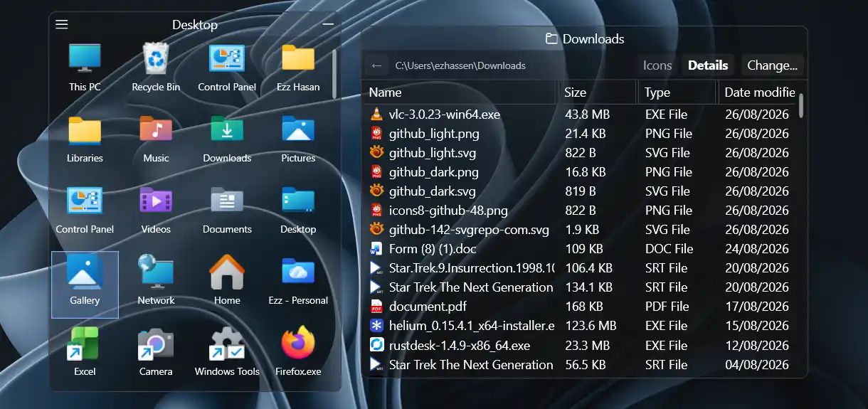Click the VLC cone icon of vlc-3.0.23-win64.exe
The width and height of the screenshot is (868, 409).
[x=376, y=114]
